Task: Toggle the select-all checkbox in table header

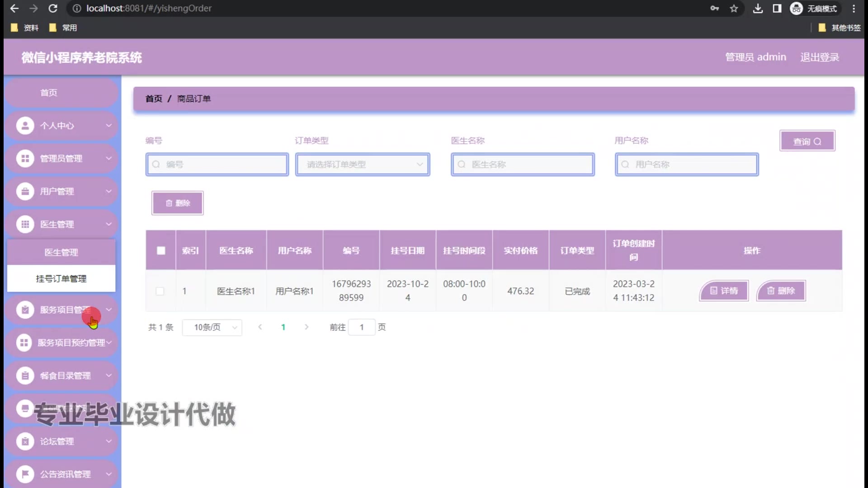Action: pyautogui.click(x=161, y=250)
